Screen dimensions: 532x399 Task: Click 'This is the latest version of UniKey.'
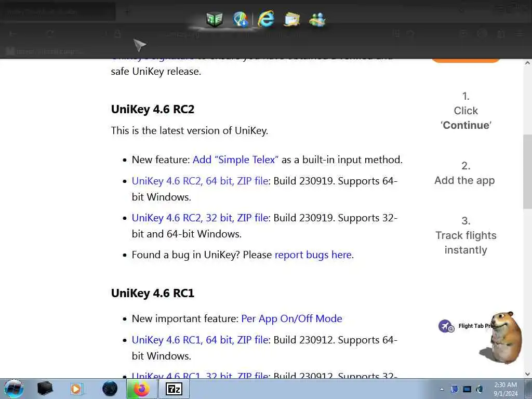[x=189, y=130]
